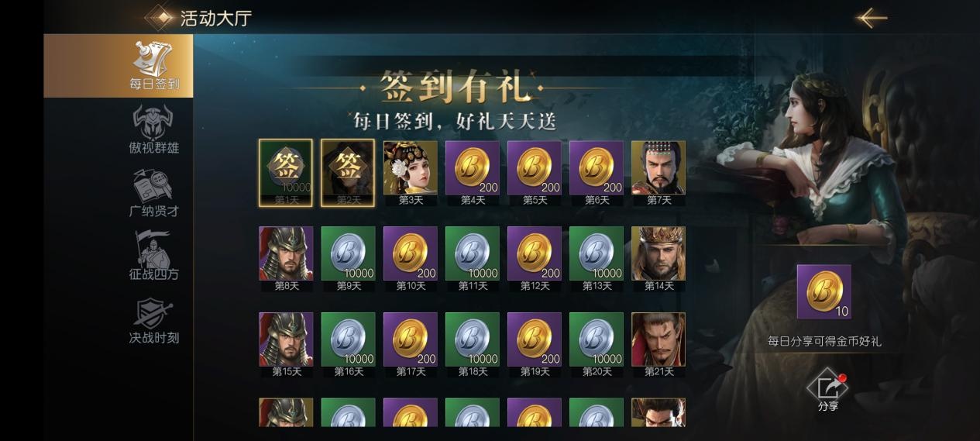The image size is (980, 441).
Task: Click the back arrow at top right
Action: pos(872,17)
